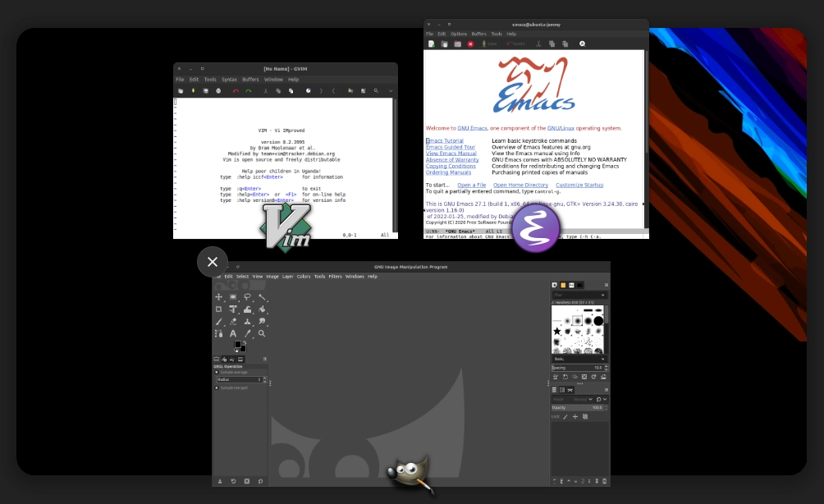Pick the Smudge tool in GIMP
The height and width of the screenshot is (504, 824).
262,321
